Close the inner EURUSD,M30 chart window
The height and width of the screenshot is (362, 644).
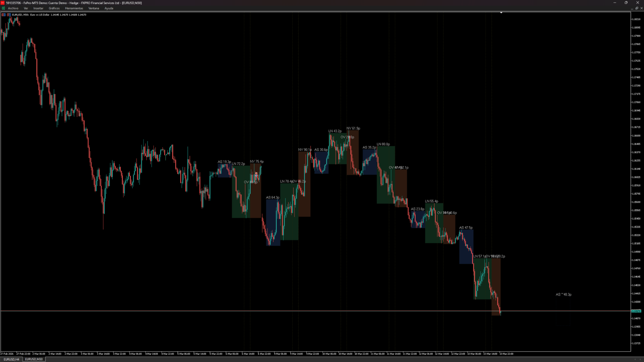tap(641, 8)
